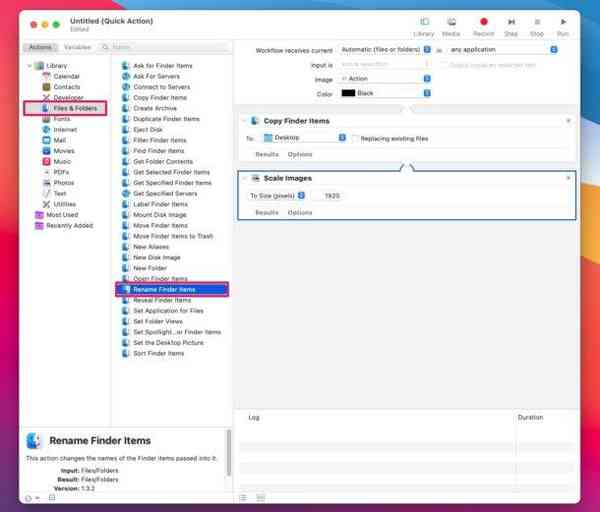The height and width of the screenshot is (512, 600).
Task: Switch to the Actions tab
Action: pos(40,47)
